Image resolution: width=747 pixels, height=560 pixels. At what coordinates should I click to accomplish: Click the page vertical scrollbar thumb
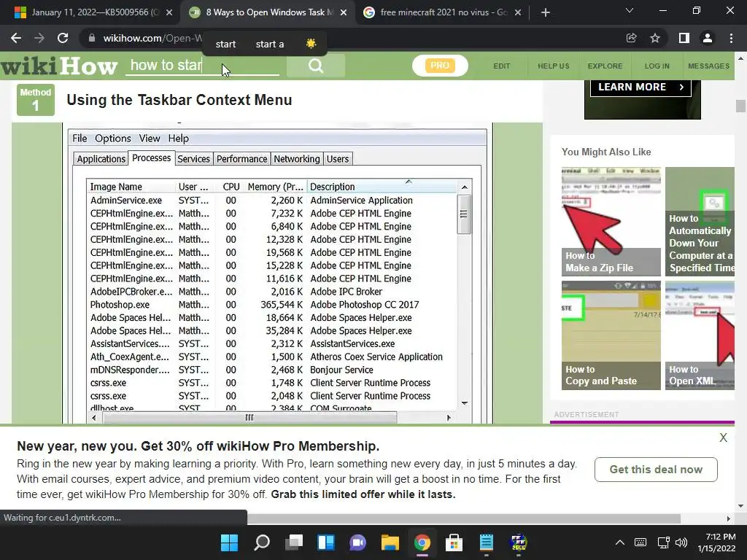tap(740, 106)
